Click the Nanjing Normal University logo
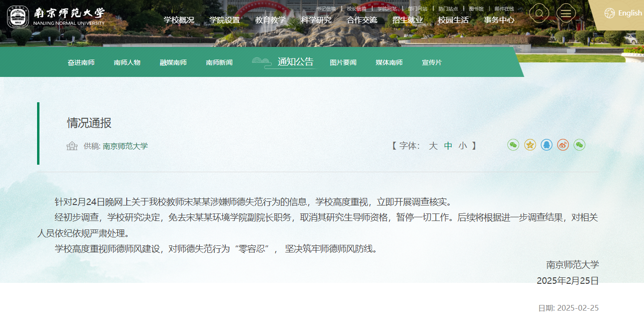The image size is (644, 335). coord(55,16)
